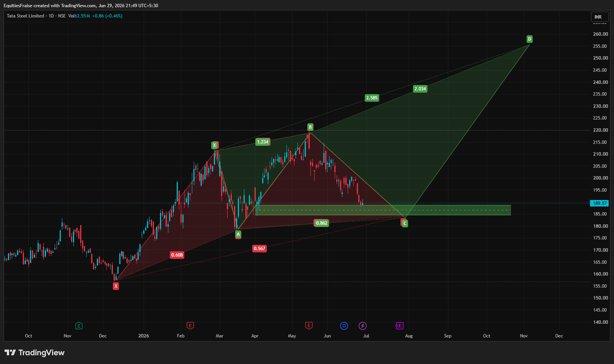Click the +0.86 (+0.46%) change value

point(108,16)
